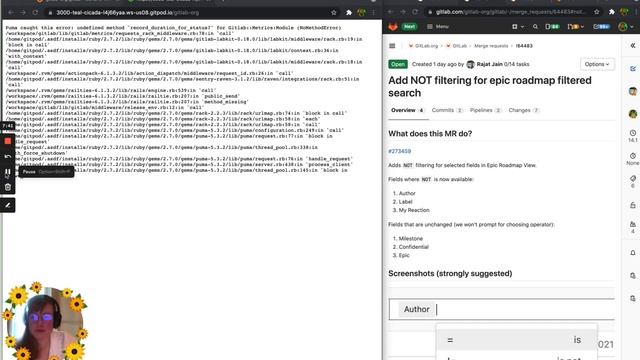
Task: Click the webcam bubble with sunflower frame
Action: 45,322
